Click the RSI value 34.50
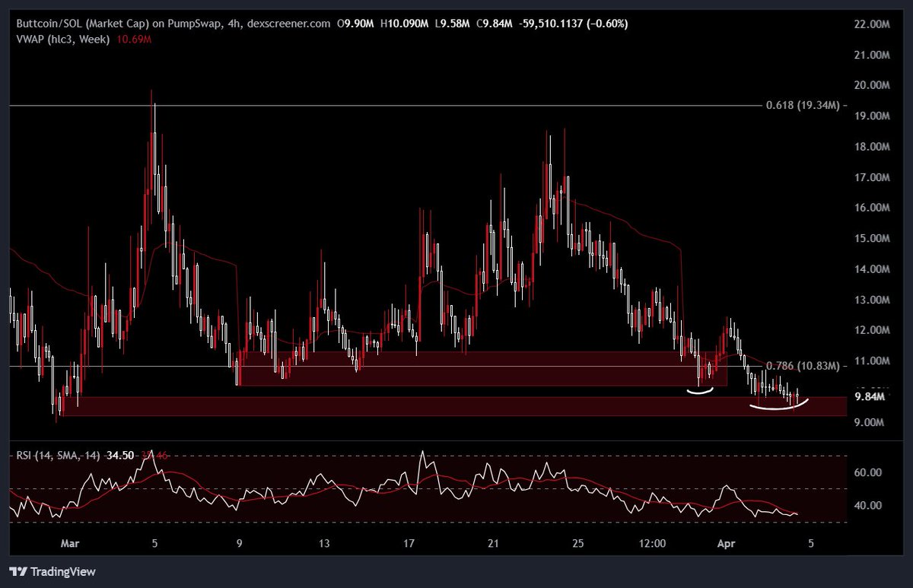The image size is (913, 588). 122,455
